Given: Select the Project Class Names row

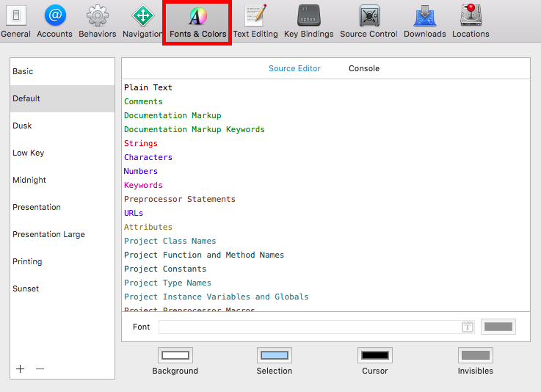Looking at the screenshot, I should (326, 241).
